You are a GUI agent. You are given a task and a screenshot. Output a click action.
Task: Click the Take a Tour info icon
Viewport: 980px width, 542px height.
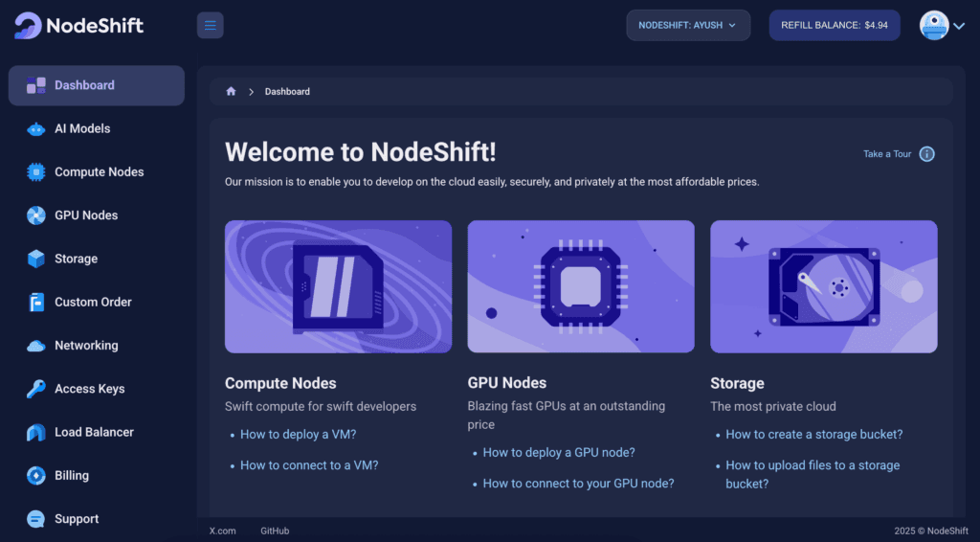click(x=926, y=154)
